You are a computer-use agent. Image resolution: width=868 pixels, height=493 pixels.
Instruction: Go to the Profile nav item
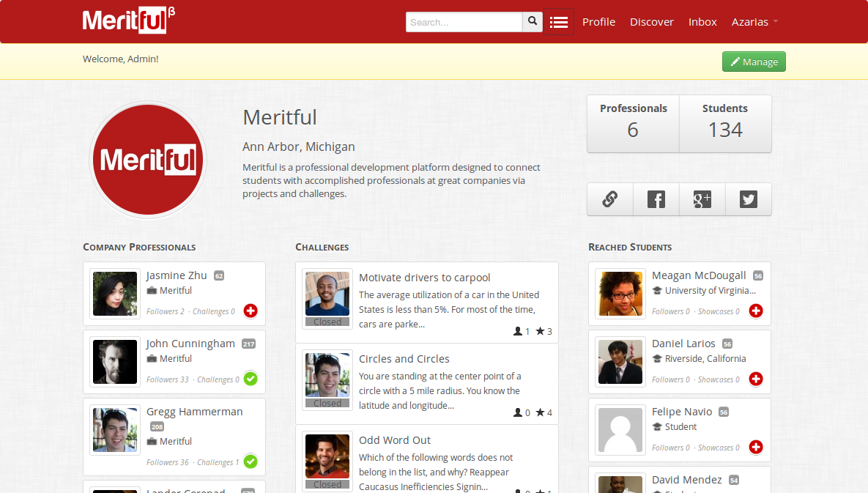coord(598,22)
